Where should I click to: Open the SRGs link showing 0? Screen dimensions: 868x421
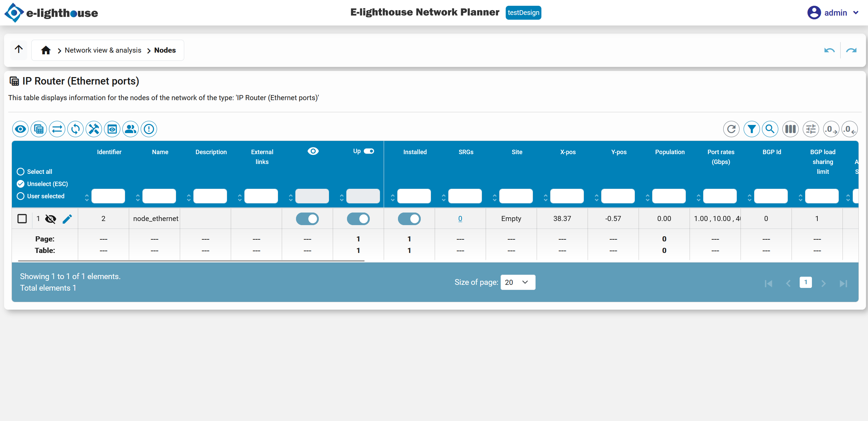460,219
